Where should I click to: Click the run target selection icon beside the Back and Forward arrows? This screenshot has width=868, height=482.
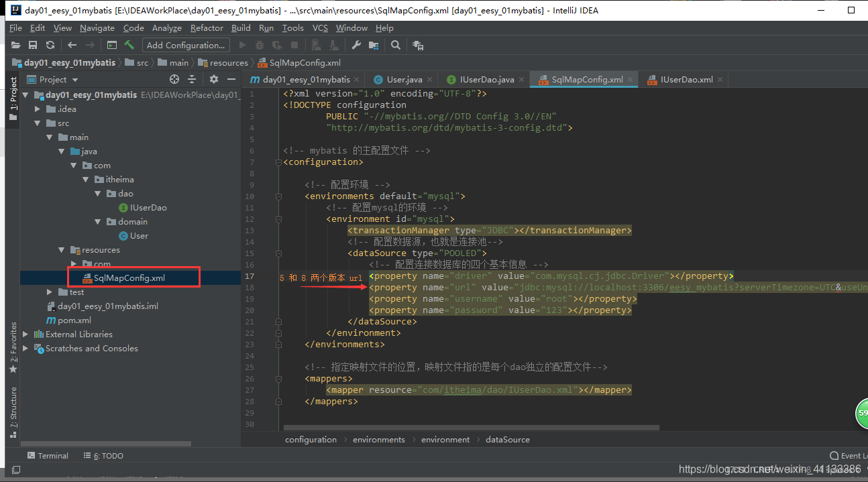(112, 45)
